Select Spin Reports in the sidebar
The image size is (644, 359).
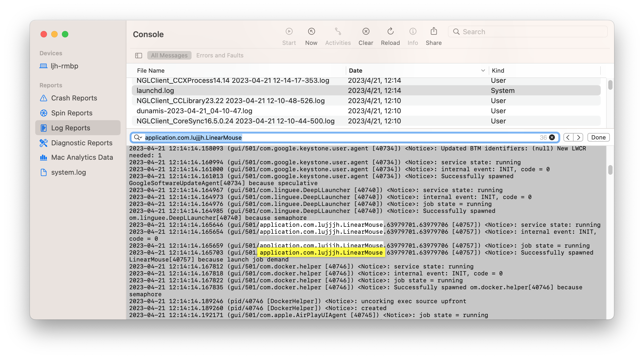tap(71, 113)
